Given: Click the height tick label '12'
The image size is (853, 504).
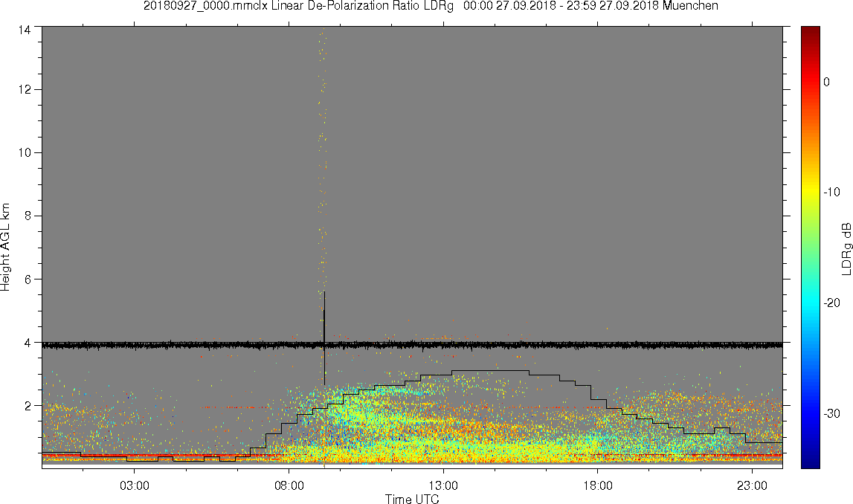Looking at the screenshot, I should pos(25,90).
